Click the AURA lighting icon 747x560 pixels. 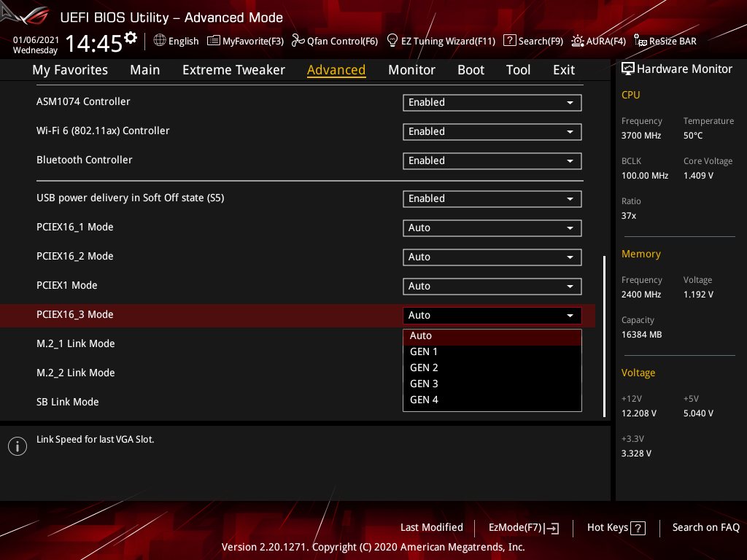coord(578,41)
